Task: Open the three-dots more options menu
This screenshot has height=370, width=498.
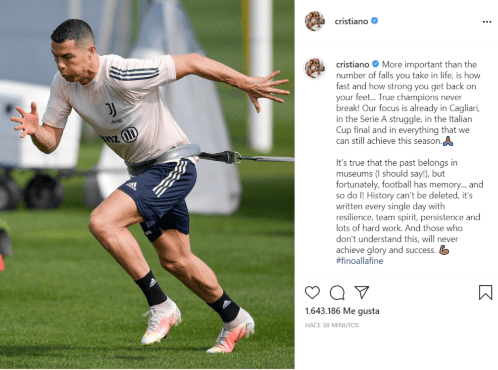Action: pyautogui.click(x=487, y=22)
